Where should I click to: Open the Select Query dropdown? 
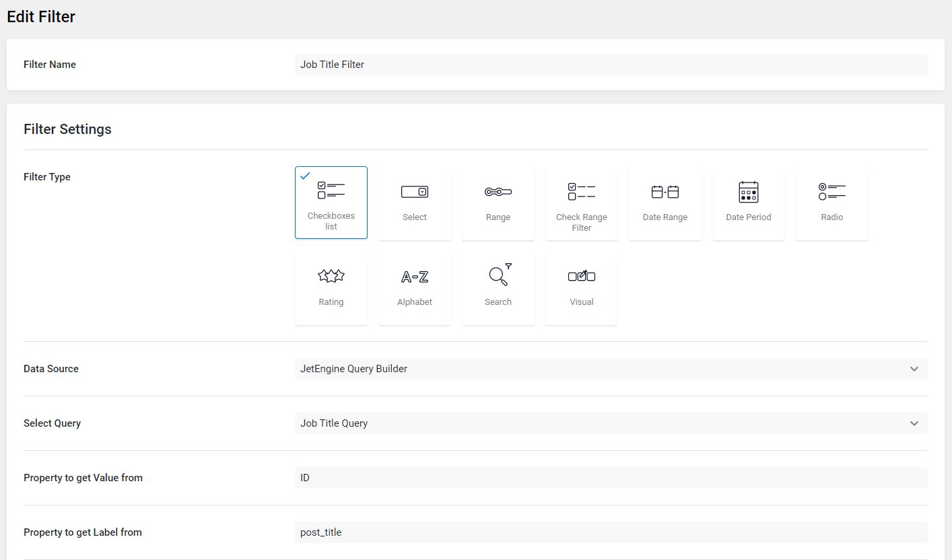(x=611, y=423)
